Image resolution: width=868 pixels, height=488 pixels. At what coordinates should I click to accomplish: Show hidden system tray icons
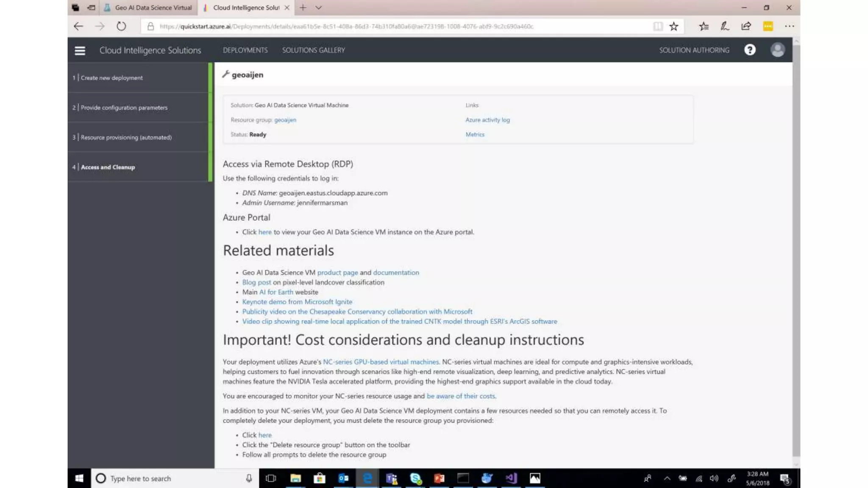(667, 478)
